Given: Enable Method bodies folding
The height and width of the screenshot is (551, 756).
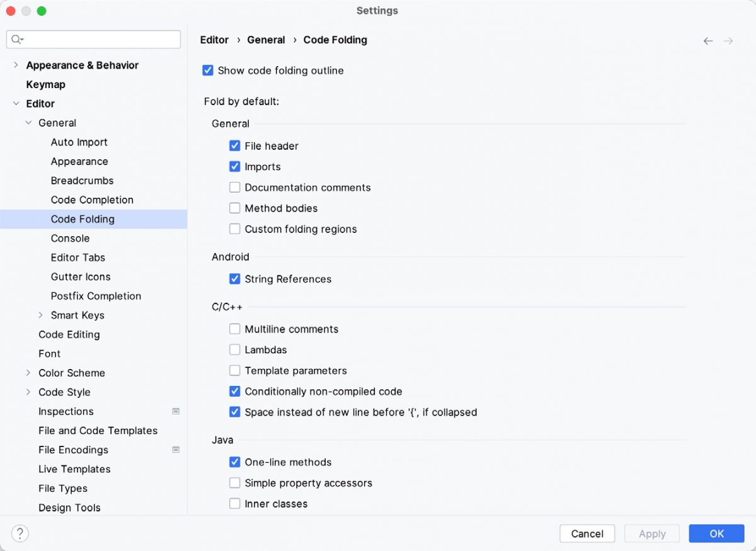Looking at the screenshot, I should (235, 208).
